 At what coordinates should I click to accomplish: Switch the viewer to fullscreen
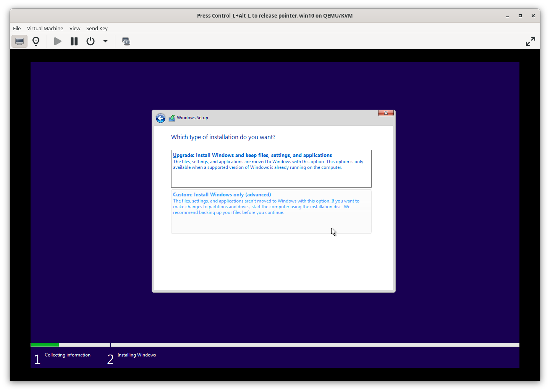coord(531,41)
